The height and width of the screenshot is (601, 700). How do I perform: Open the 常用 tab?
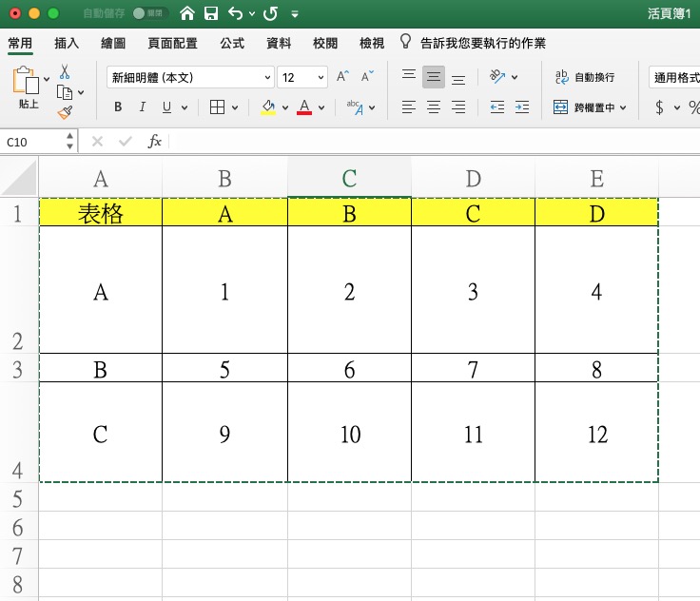(20, 44)
